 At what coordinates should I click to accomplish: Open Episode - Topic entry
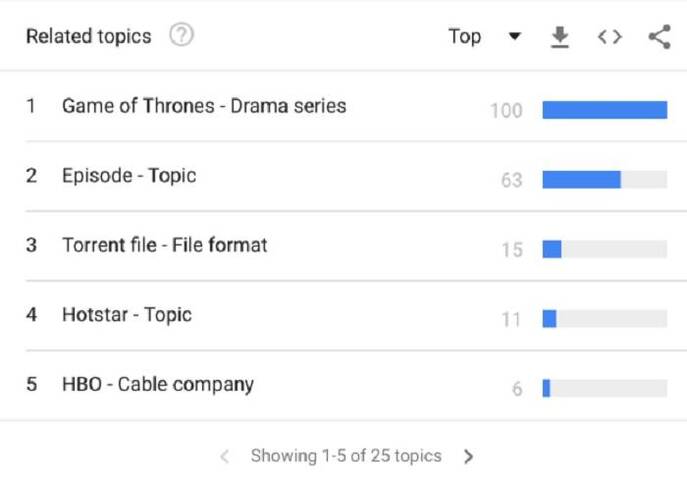[x=129, y=176]
